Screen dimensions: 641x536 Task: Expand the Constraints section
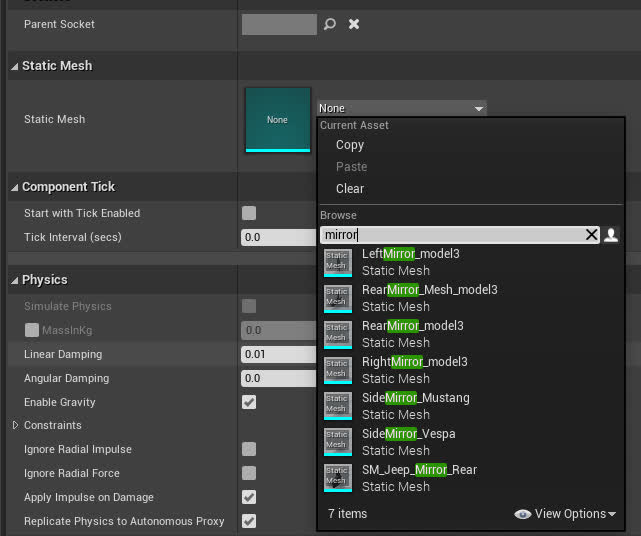click(x=15, y=426)
